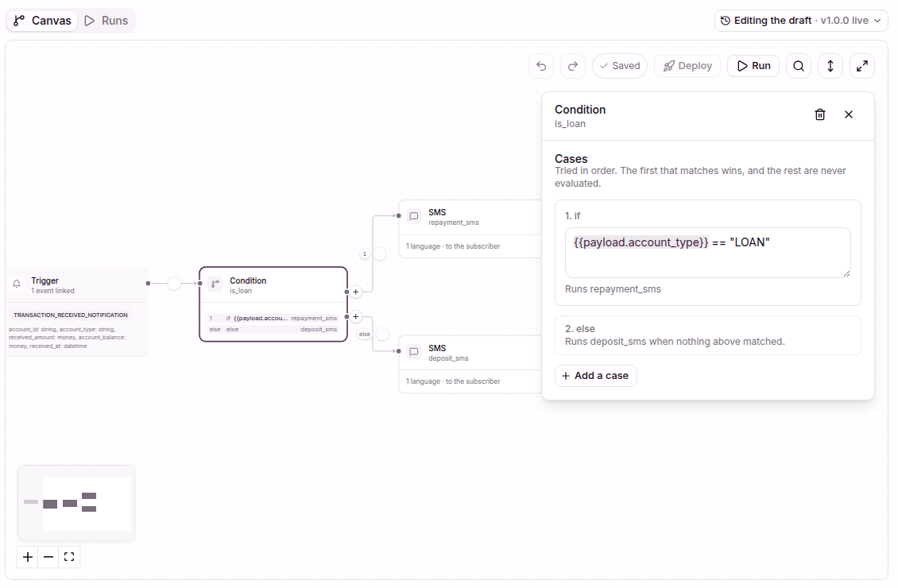Screen dimensions: 898x588
Task: Select the Canvas tab
Action: [x=42, y=21]
